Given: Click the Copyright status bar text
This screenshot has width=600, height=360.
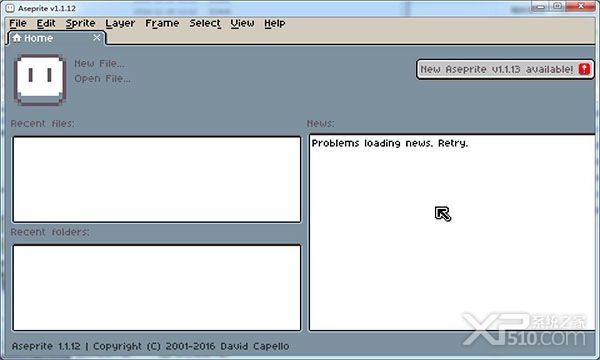Looking at the screenshot, I should click(150, 346).
